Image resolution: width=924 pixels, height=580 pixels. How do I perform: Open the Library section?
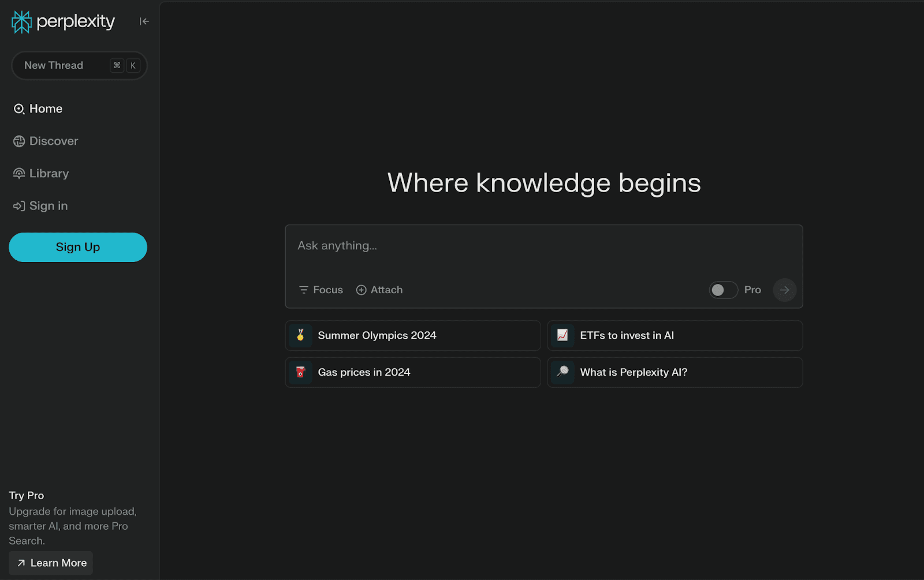41,173
